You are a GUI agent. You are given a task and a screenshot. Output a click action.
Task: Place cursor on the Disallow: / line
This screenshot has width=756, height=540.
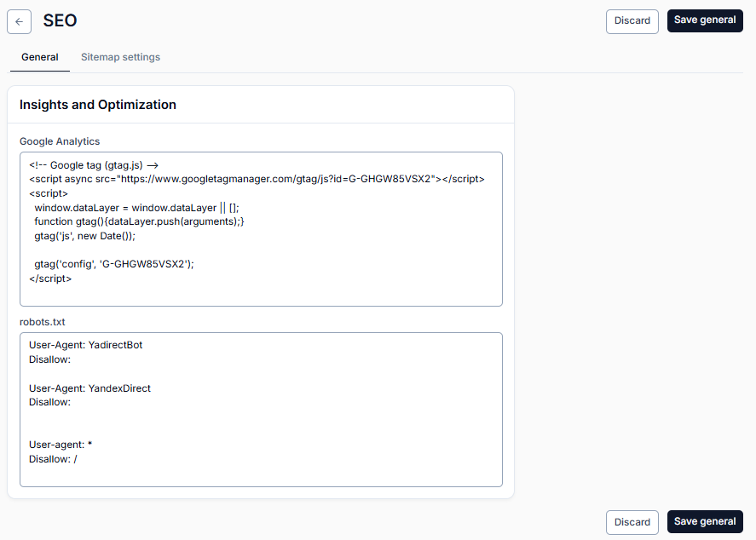[53, 460]
